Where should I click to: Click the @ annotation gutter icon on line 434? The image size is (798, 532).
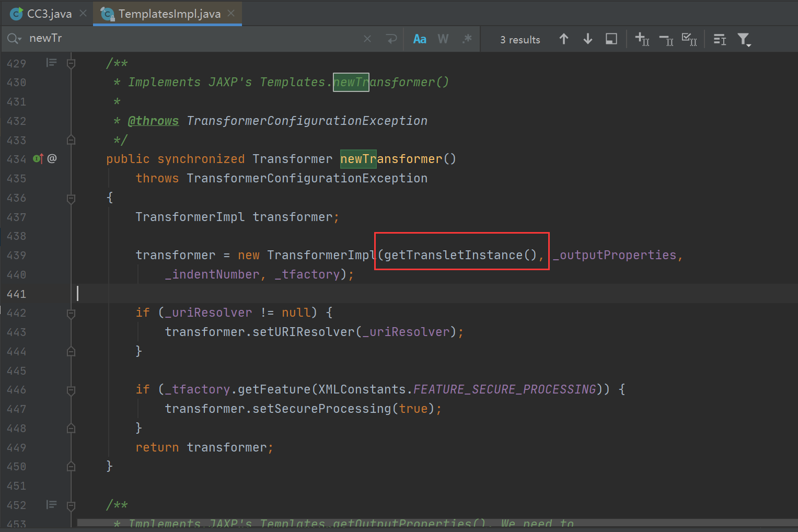tap(52, 158)
